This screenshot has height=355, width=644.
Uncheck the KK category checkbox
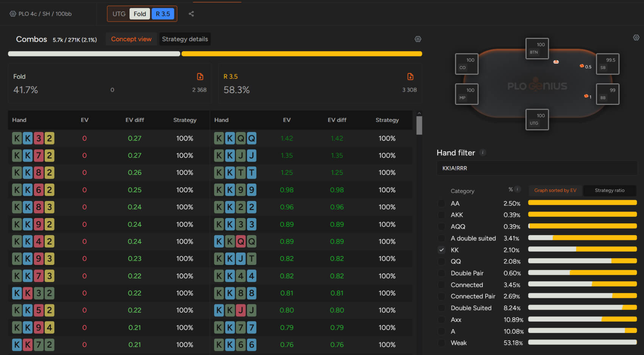441,250
